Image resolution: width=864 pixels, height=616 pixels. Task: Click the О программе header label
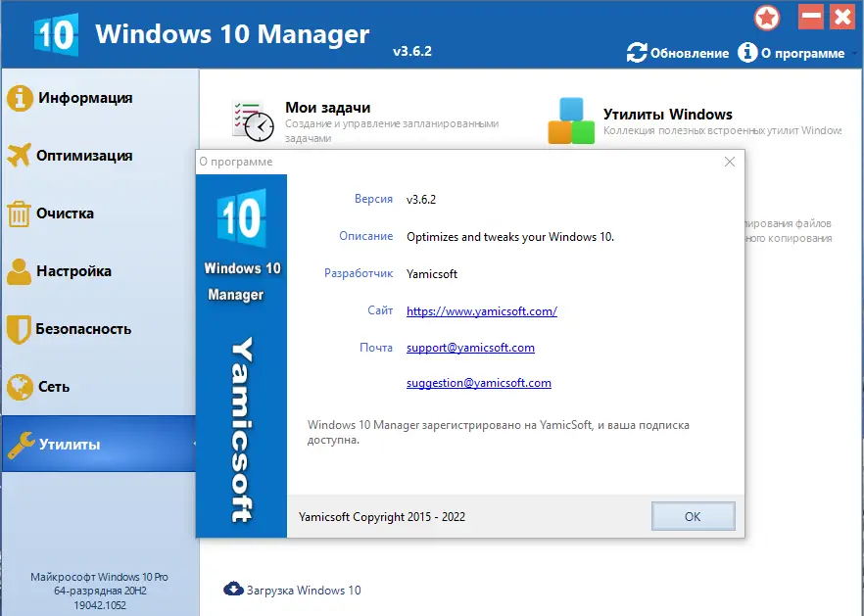click(x=802, y=54)
